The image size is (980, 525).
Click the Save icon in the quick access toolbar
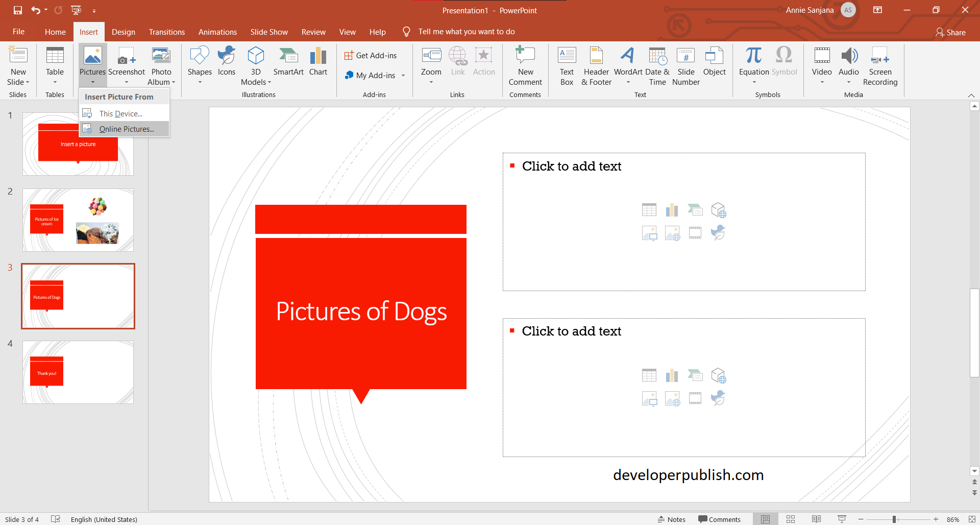tap(18, 10)
